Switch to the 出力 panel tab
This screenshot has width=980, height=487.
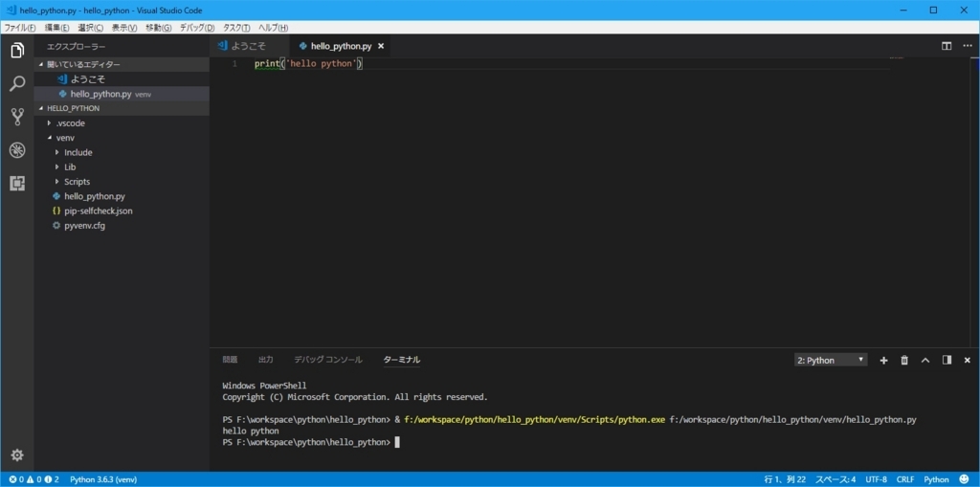click(266, 360)
